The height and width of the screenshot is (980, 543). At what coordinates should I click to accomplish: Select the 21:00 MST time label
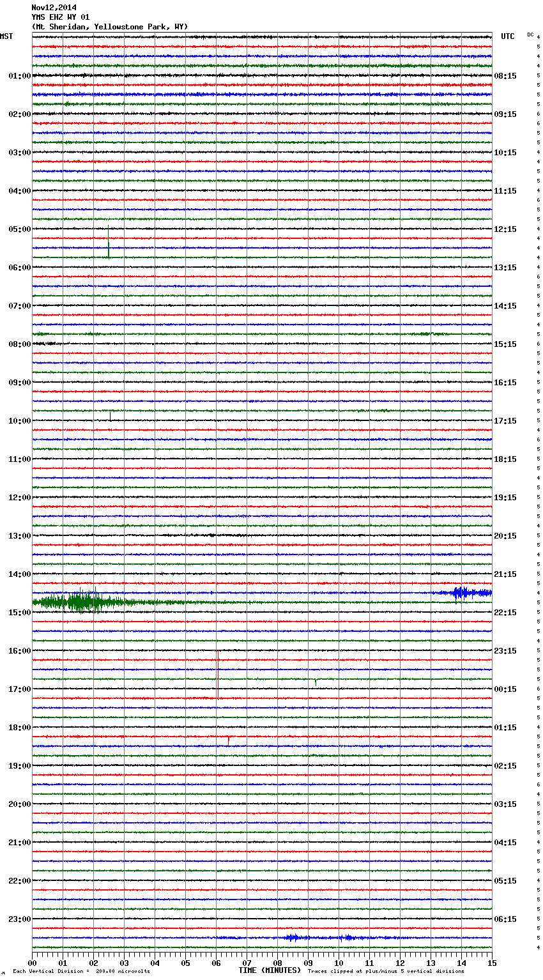click(x=20, y=843)
